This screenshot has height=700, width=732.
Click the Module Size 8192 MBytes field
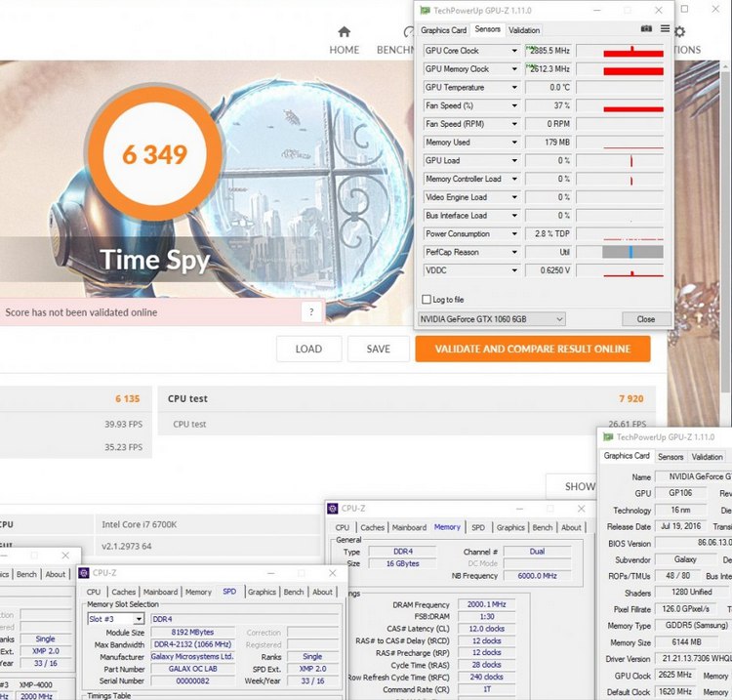(192, 633)
